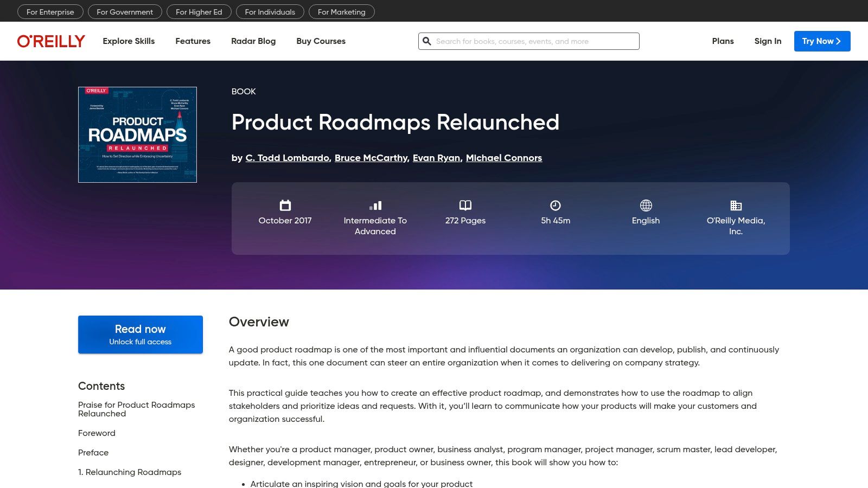Click the calendar icon above October 2017
Viewport: 868px width, 488px height.
coord(285,206)
